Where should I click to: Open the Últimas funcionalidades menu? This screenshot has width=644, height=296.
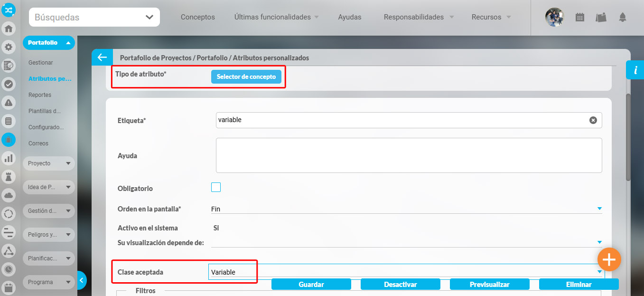pyautogui.click(x=276, y=17)
